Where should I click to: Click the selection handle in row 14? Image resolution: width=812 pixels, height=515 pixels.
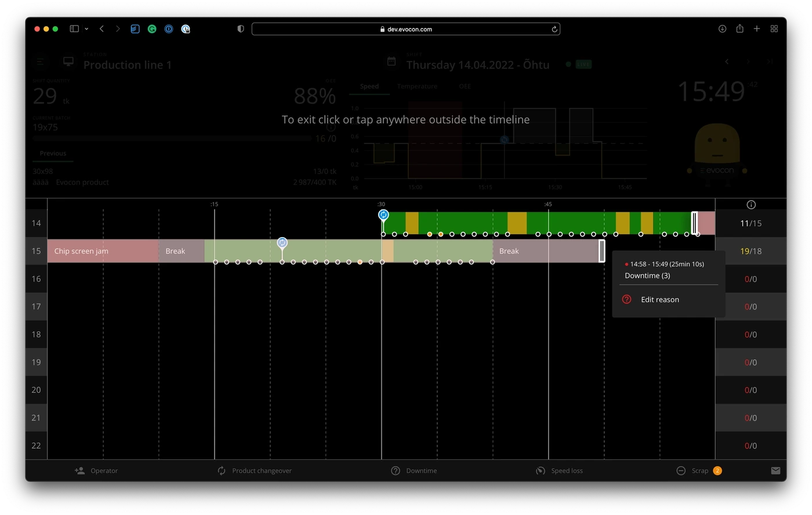694,223
